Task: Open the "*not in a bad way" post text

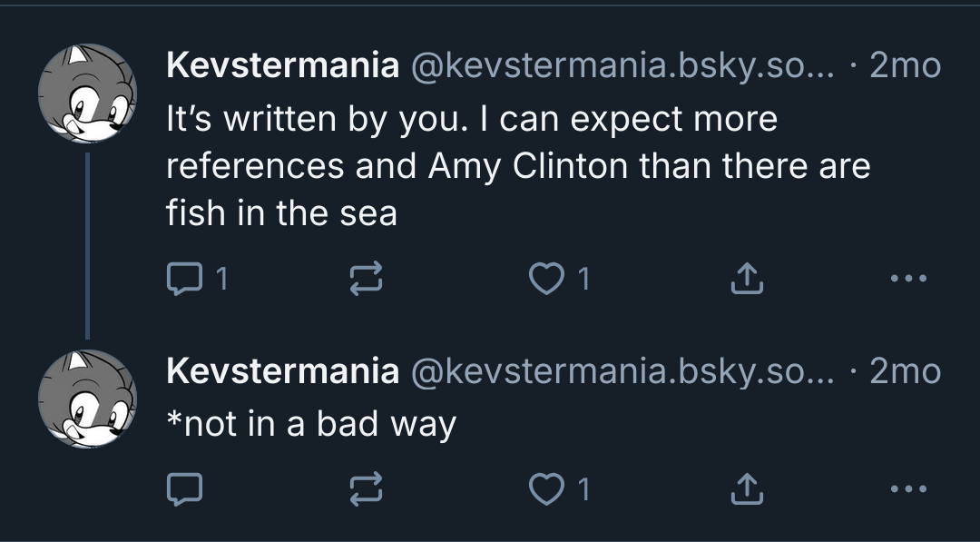Action: click(x=311, y=423)
